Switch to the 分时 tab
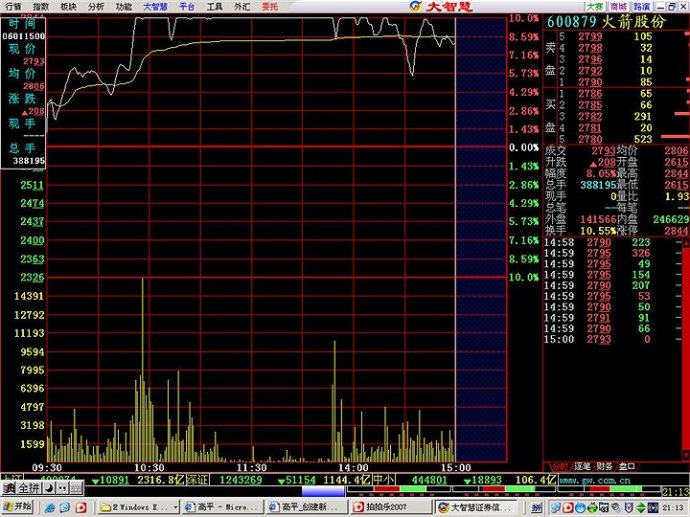Image resolution: width=690 pixels, height=517 pixels. (558, 466)
